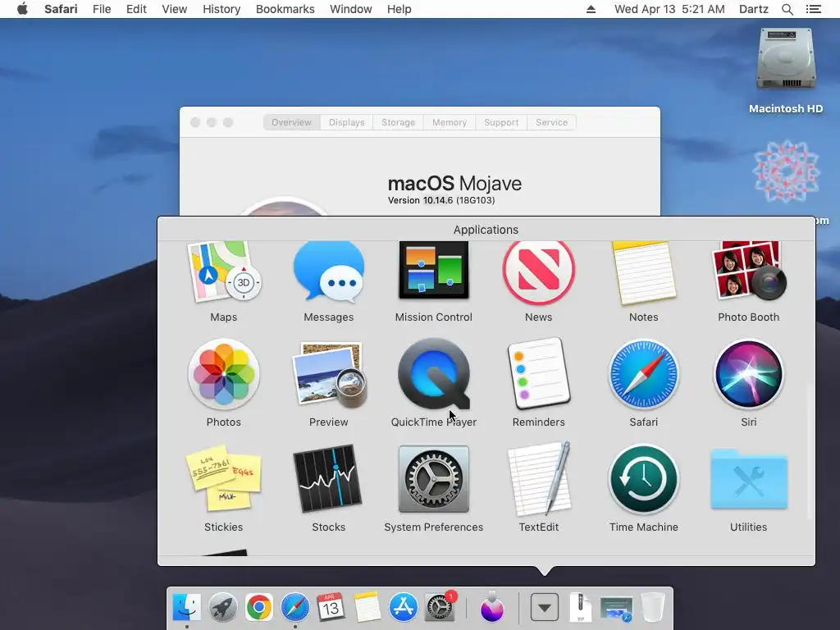Launch TextEdit from the Applications stack
The width and height of the screenshot is (840, 630).
[538, 478]
